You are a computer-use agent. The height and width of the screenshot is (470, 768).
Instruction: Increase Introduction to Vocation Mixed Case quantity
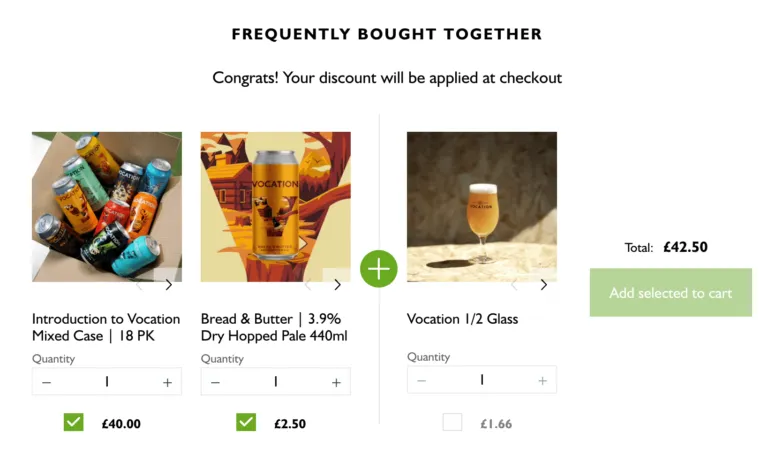(x=167, y=382)
